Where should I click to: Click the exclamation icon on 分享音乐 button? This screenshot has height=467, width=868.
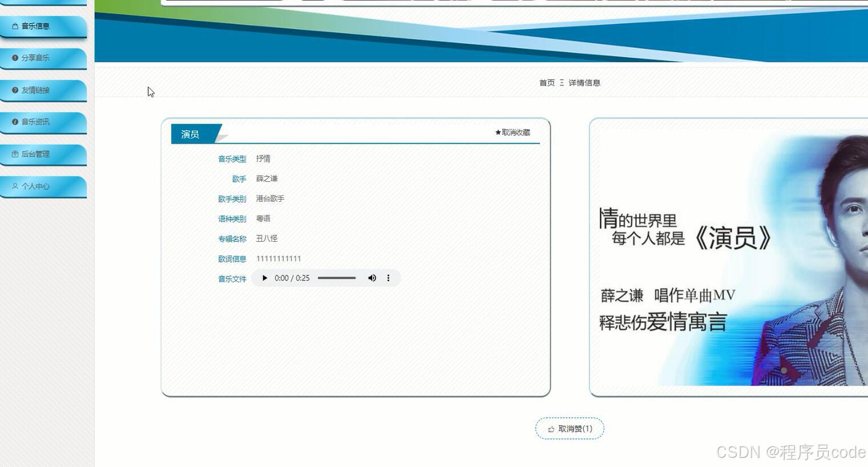click(x=14, y=58)
